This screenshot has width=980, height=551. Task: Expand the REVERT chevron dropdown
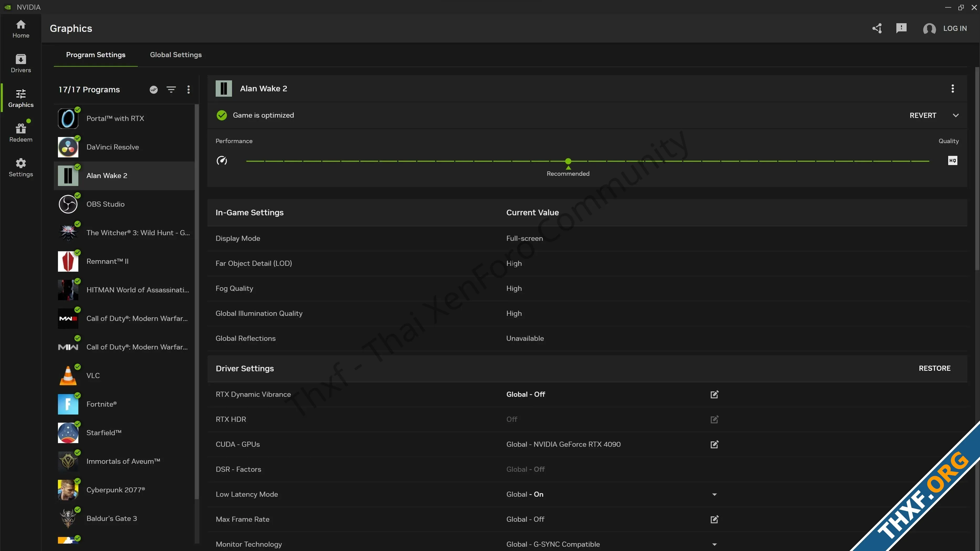click(956, 115)
